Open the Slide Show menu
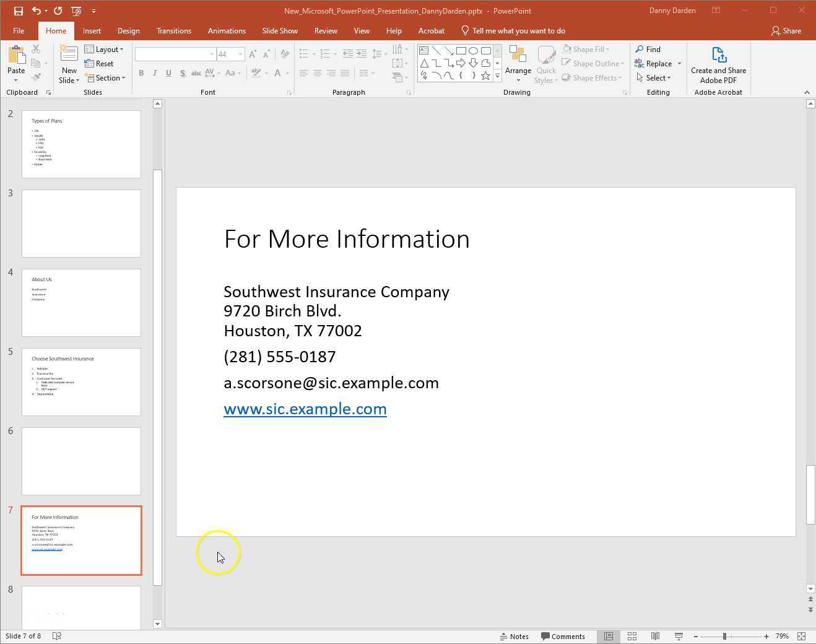The image size is (816, 644). [280, 30]
